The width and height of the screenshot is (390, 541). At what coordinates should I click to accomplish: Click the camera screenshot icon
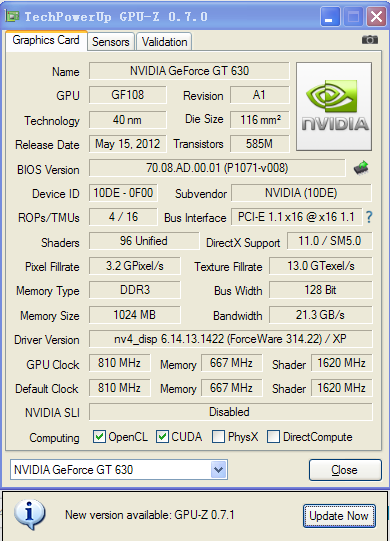tap(370, 40)
